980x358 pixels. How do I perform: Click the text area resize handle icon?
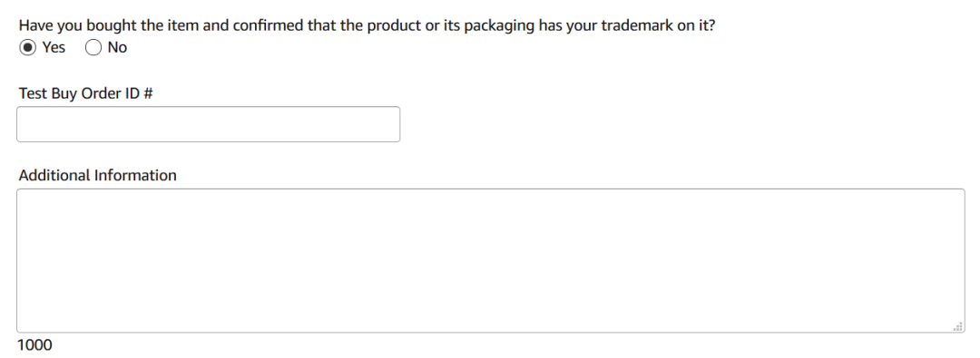[958, 326]
